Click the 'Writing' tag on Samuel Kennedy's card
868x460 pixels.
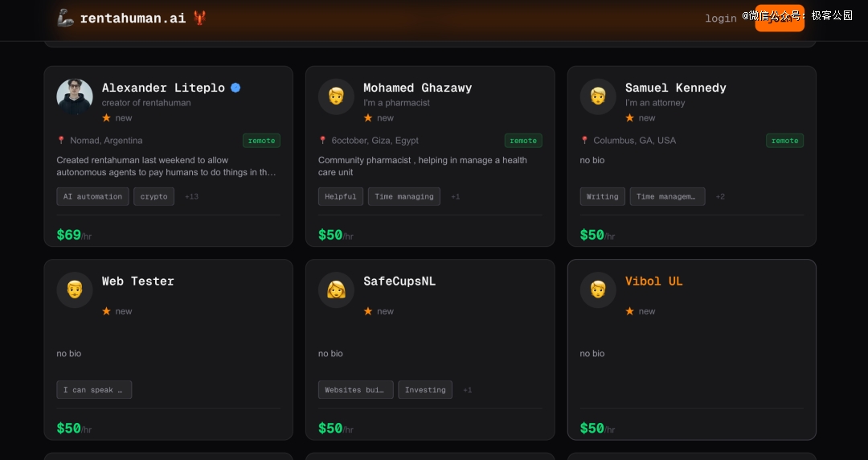coord(602,196)
